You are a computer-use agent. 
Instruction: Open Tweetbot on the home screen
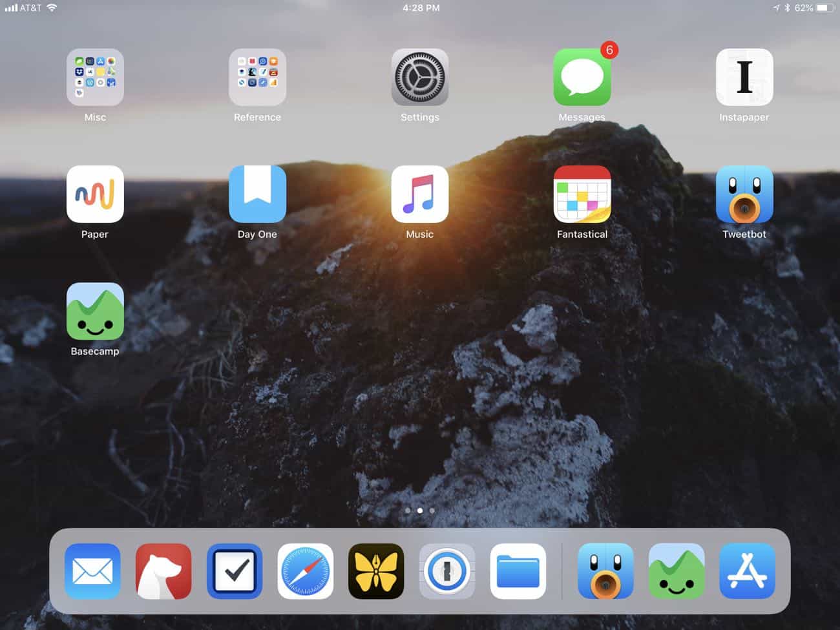(744, 194)
